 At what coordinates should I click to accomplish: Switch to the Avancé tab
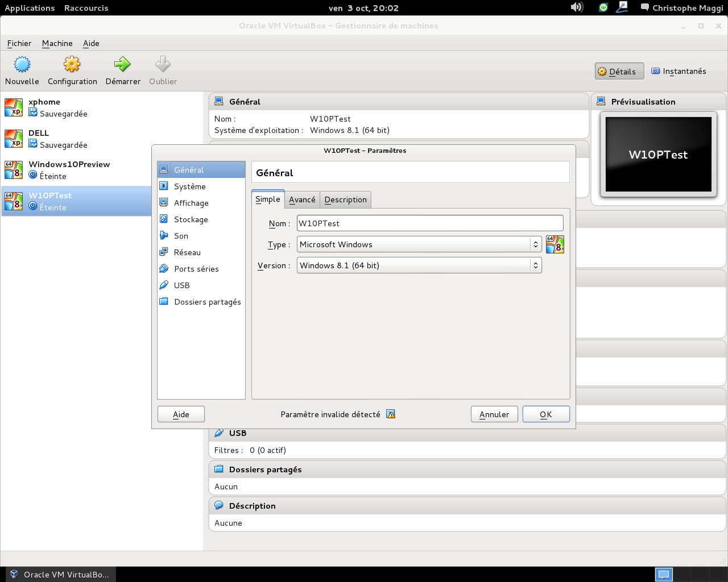coord(302,199)
